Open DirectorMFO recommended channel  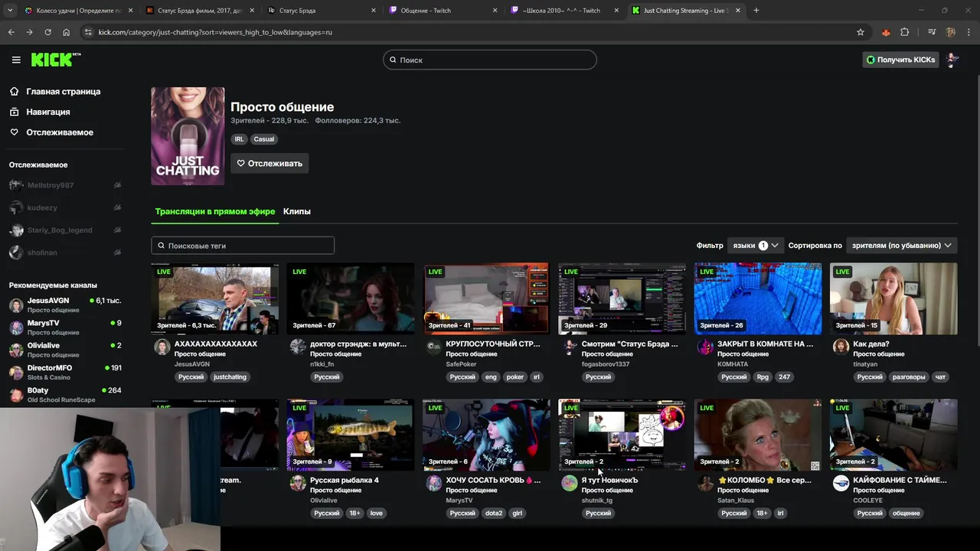(x=65, y=372)
